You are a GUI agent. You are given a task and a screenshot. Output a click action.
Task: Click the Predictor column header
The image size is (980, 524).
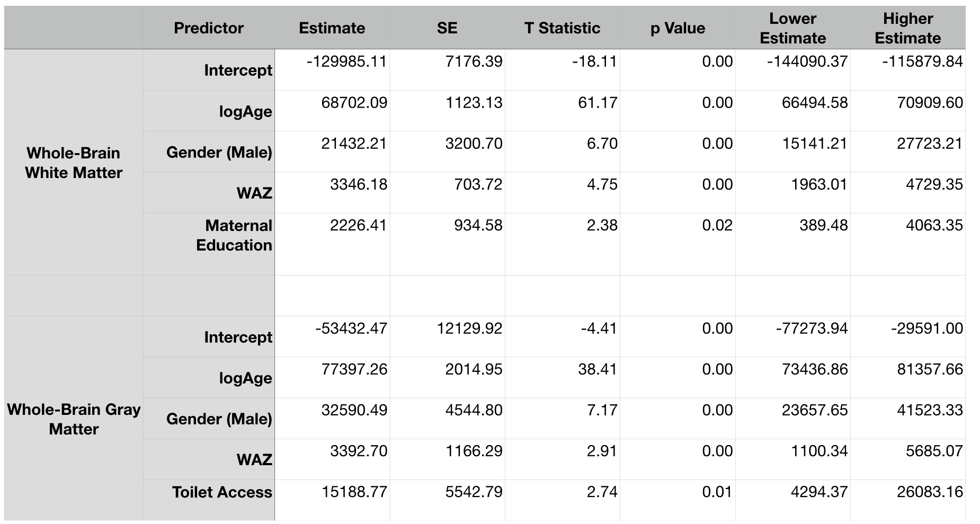point(209,28)
